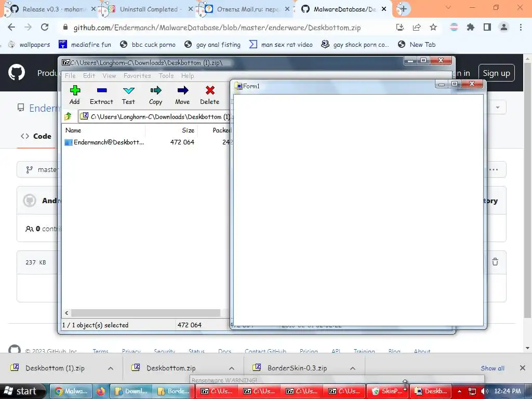Screen dimensions: 532x399
Task: Run Test on the archive in 7-Zip
Action: point(129,95)
